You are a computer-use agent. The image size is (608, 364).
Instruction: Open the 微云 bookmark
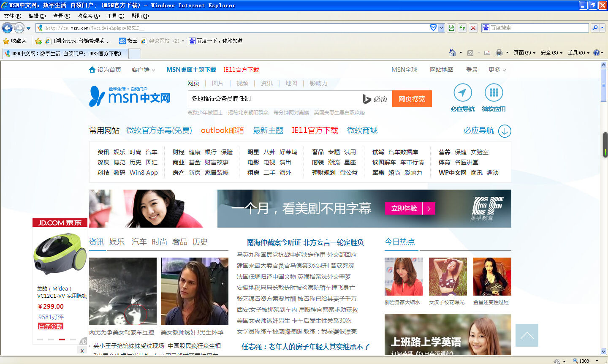click(128, 41)
